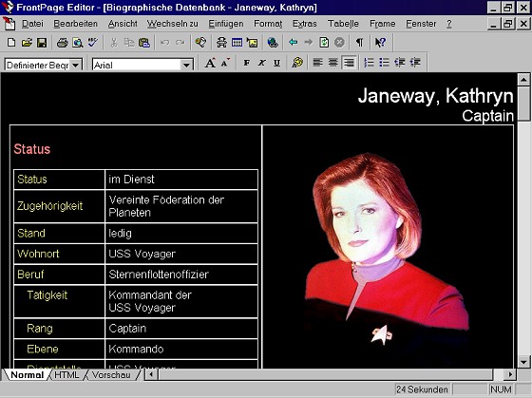Open the Wechseln zu menu

coord(172,24)
